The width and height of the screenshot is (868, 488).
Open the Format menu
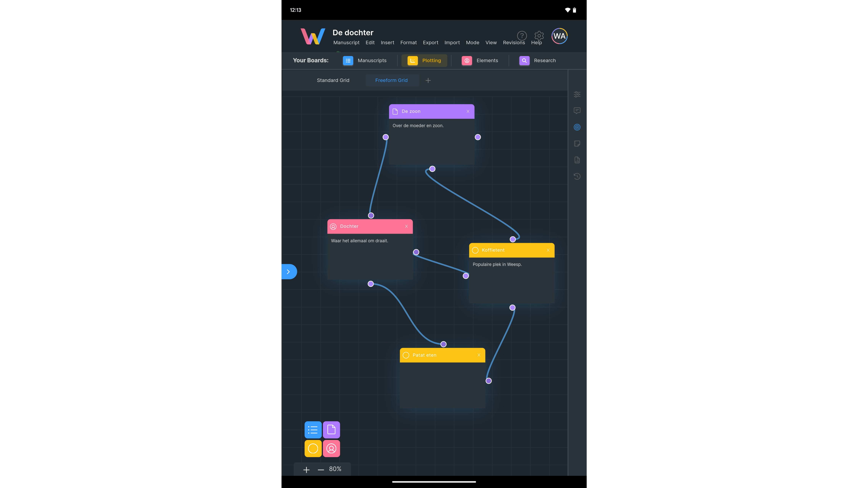pyautogui.click(x=408, y=43)
